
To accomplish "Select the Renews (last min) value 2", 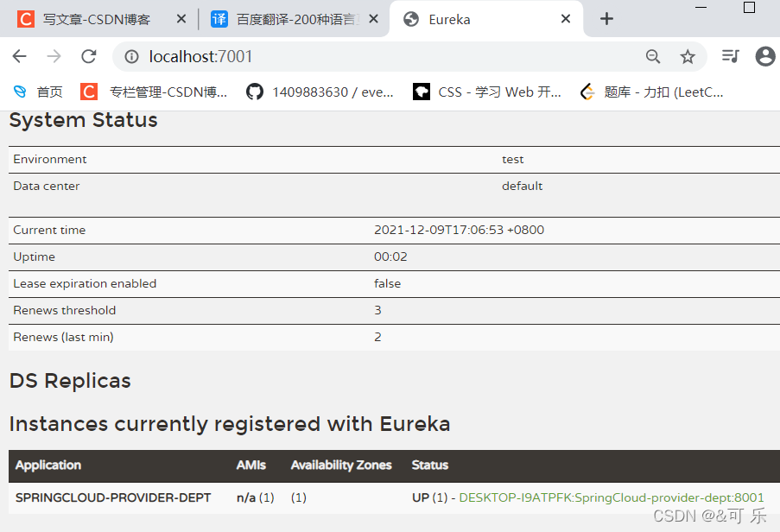I will pyautogui.click(x=377, y=337).
